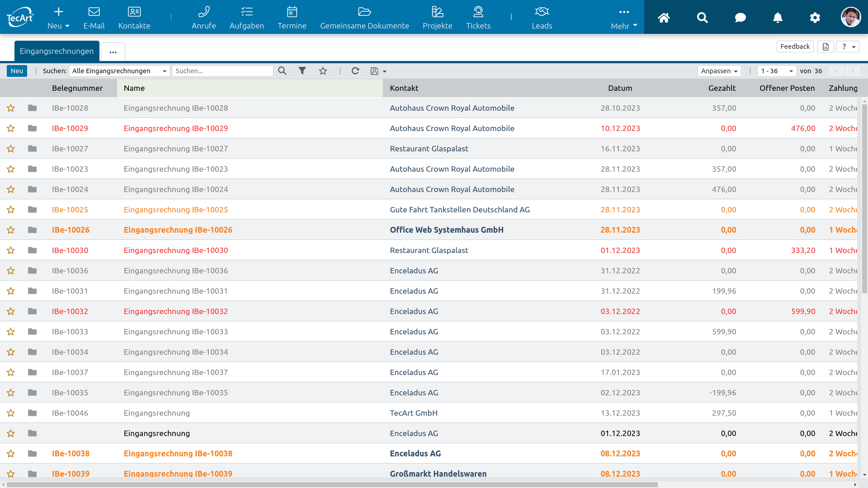The height and width of the screenshot is (488, 868).
Task: Open the Tickets module icon
Action: [x=478, y=12]
